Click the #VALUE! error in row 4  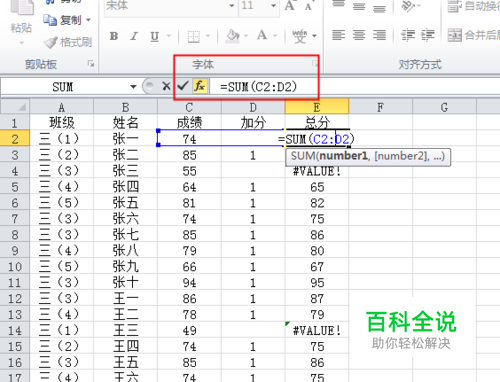[x=317, y=171]
